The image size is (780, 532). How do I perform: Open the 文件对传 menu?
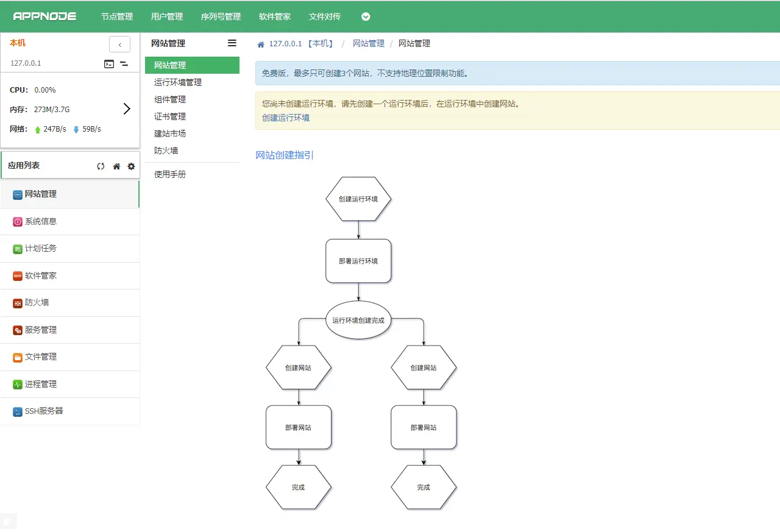[x=324, y=16]
